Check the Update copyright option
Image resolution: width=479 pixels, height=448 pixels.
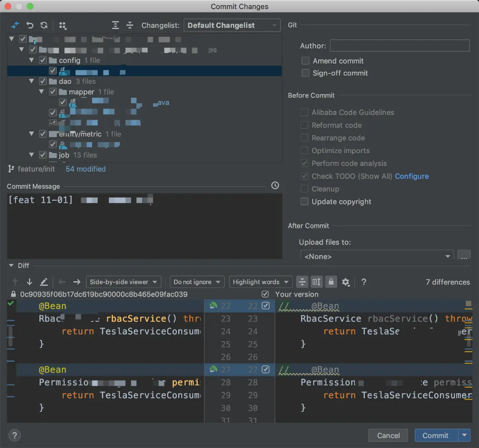tap(304, 202)
